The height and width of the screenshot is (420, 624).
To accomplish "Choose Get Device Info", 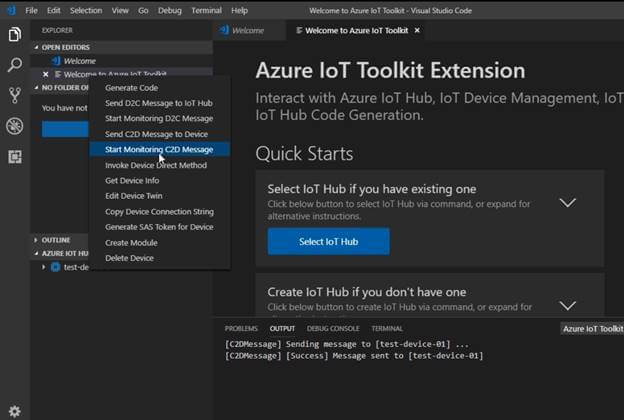I will coord(132,181).
